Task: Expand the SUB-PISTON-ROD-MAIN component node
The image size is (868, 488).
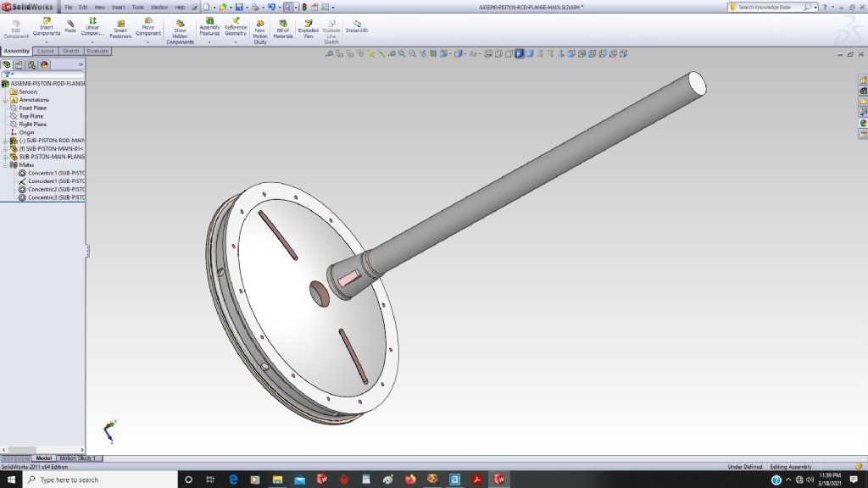Action: pos(6,141)
